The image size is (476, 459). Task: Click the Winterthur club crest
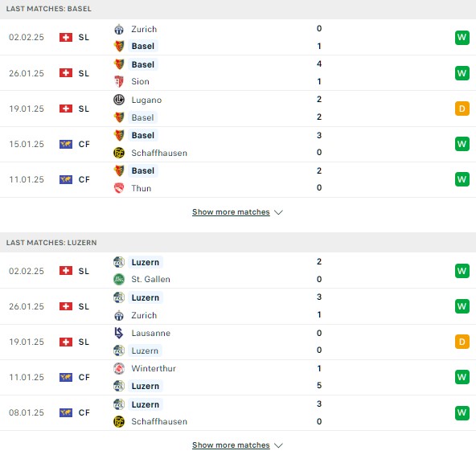(119, 368)
